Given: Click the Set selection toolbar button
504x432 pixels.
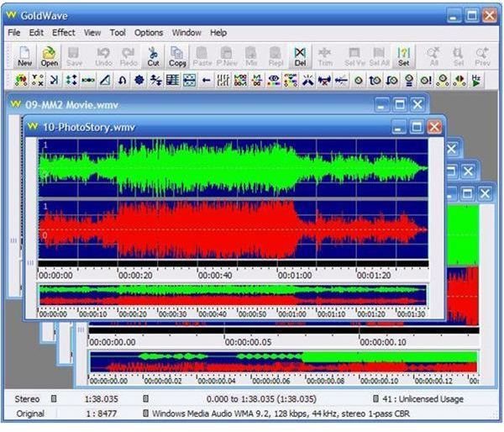Looking at the screenshot, I should pyautogui.click(x=403, y=56).
